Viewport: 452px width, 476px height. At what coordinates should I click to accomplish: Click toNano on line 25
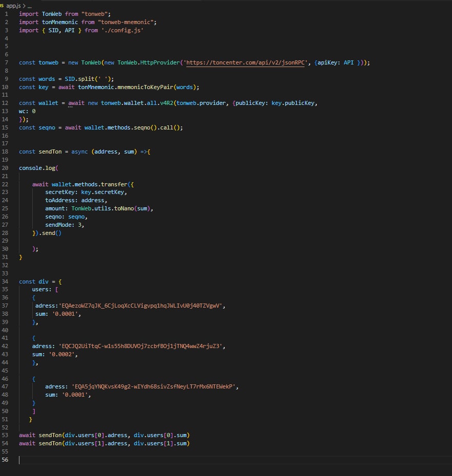point(124,208)
